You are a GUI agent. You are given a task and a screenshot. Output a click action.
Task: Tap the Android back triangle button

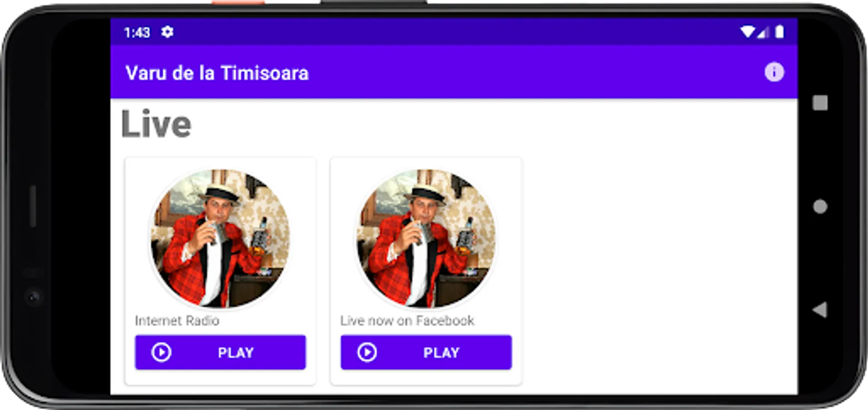point(820,310)
